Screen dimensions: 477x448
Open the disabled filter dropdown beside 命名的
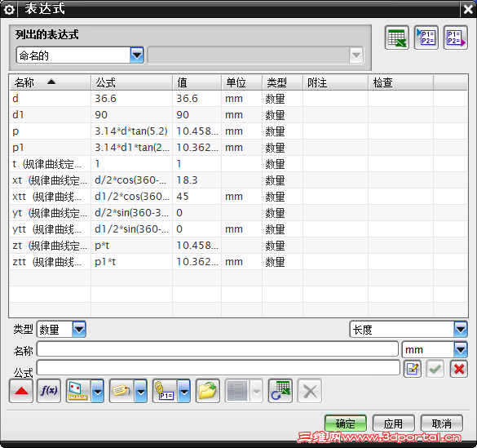255,55
